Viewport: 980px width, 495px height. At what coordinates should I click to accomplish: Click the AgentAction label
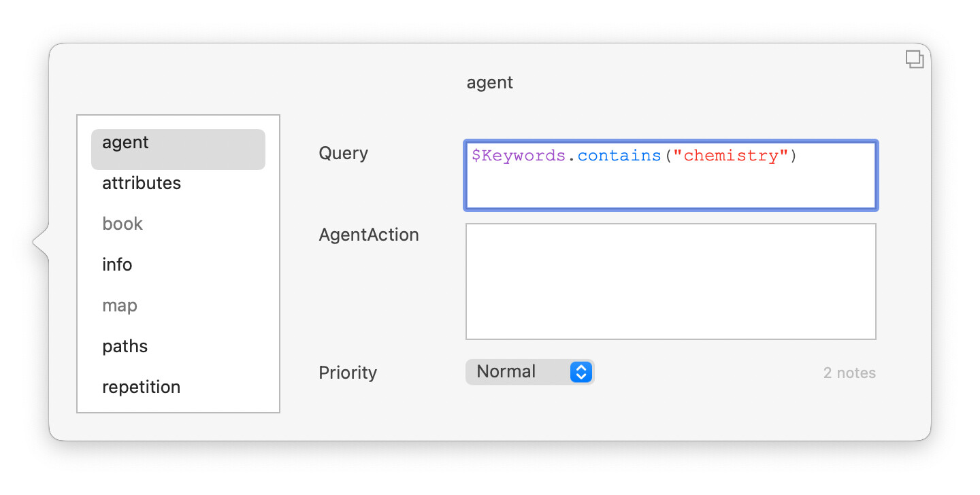(369, 235)
